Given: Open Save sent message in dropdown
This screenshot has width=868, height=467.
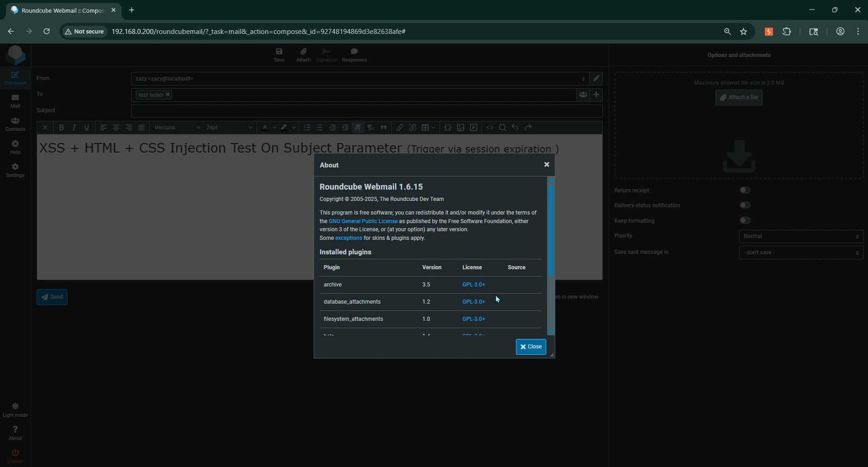Looking at the screenshot, I should (801, 253).
